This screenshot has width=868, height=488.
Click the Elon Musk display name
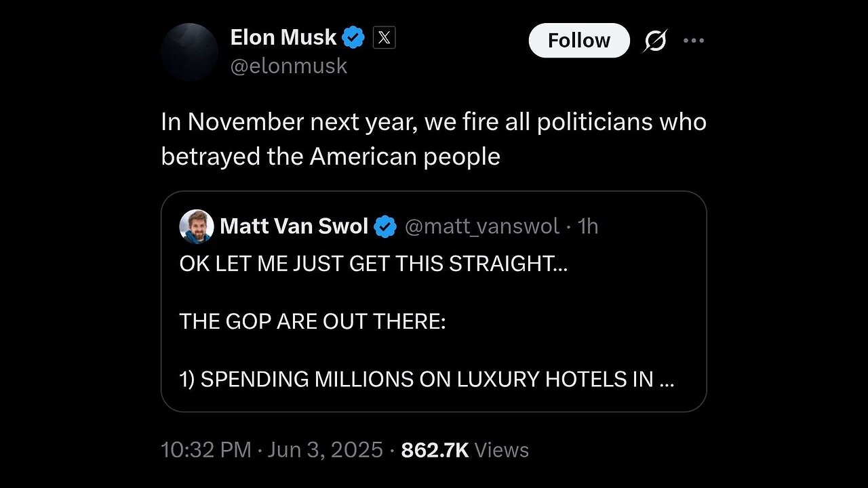click(x=283, y=38)
